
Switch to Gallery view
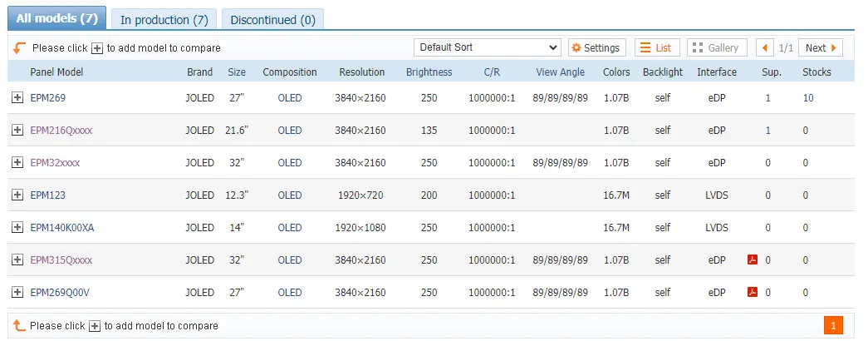tap(717, 47)
